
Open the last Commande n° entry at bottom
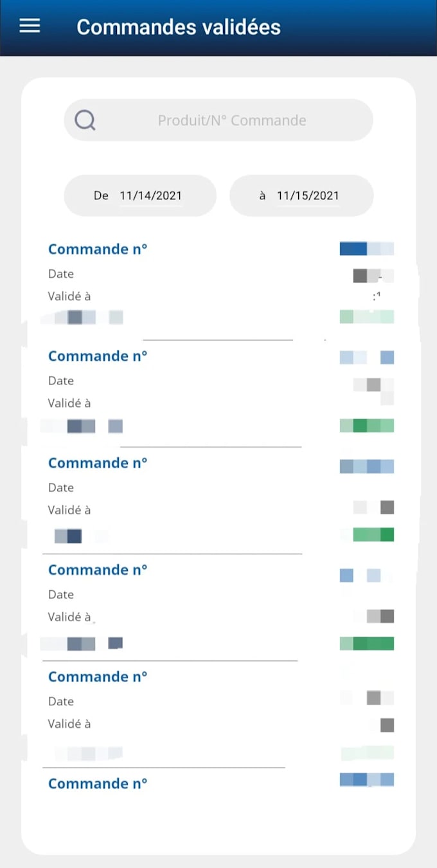98,783
